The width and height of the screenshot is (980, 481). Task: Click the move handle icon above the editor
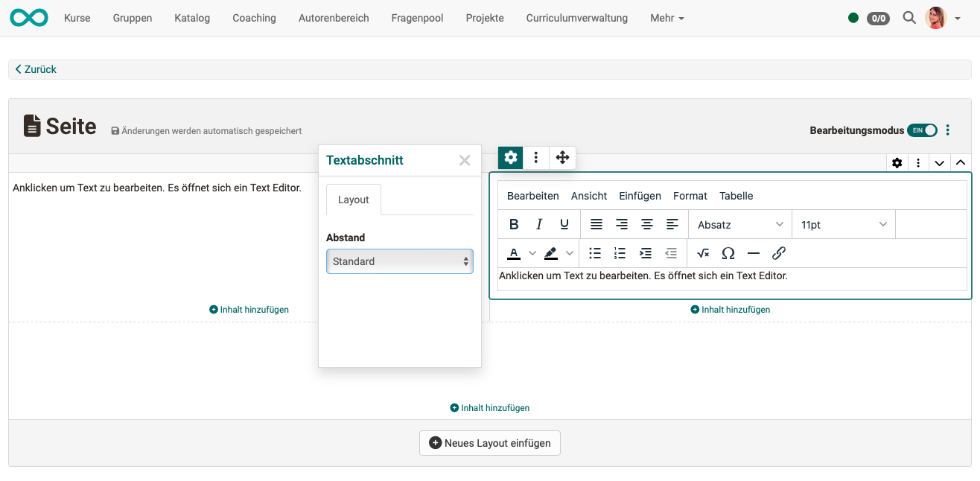click(x=562, y=158)
